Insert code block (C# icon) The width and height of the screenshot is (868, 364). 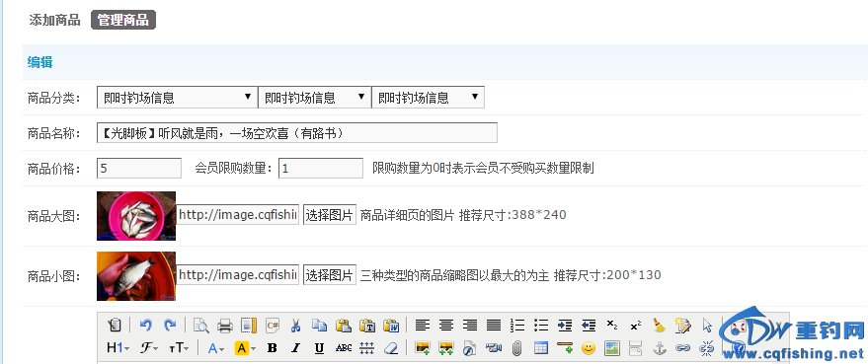point(273,326)
